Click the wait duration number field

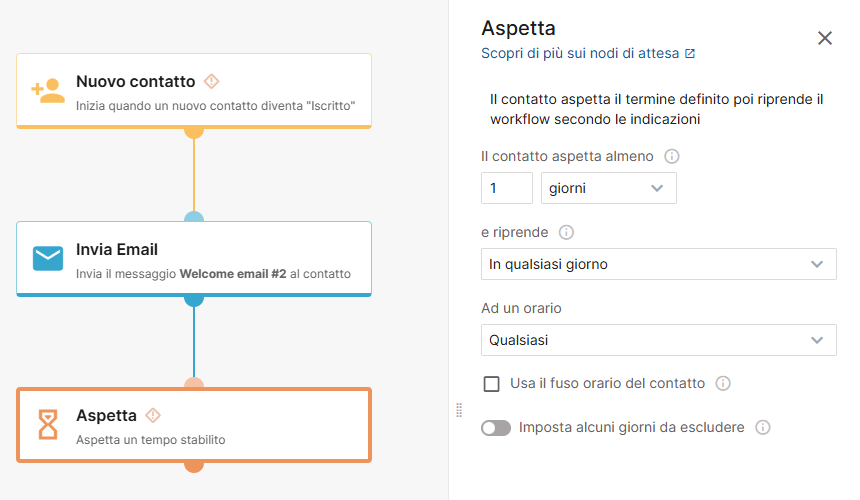506,188
